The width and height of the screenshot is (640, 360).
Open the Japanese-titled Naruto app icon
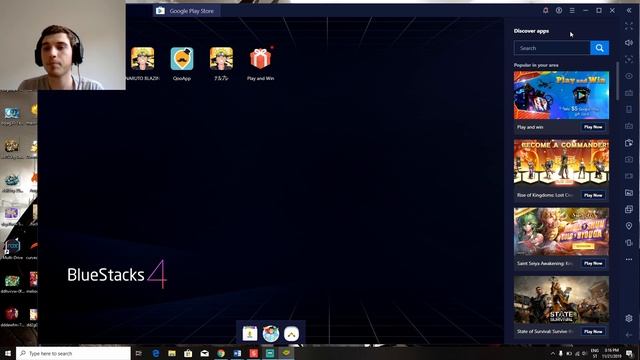click(221, 59)
